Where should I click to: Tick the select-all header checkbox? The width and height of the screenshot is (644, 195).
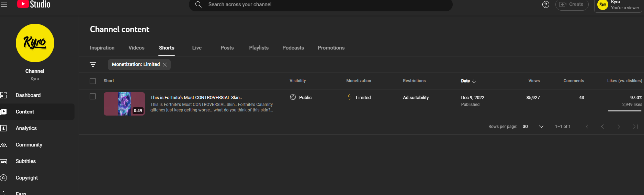tap(93, 81)
